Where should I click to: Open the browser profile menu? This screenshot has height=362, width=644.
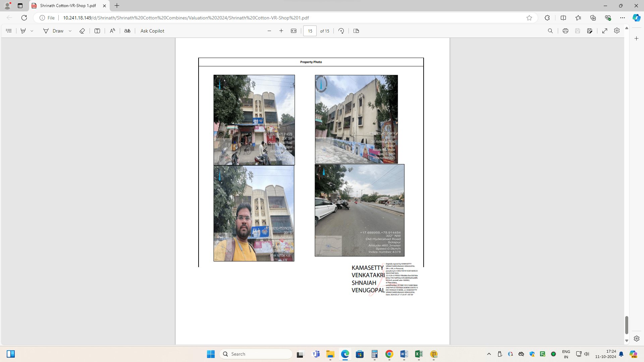click(7, 6)
